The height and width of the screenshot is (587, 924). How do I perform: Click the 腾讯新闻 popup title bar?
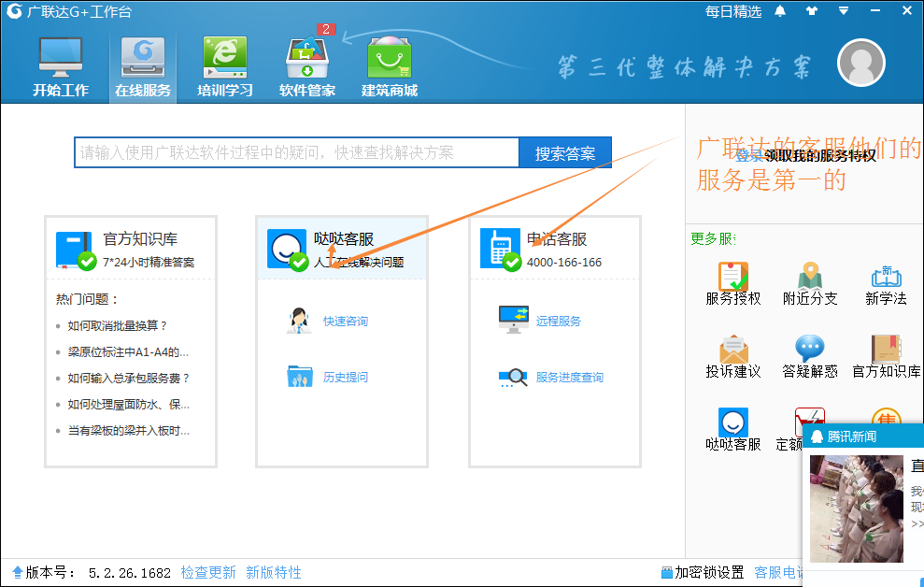pyautogui.click(x=863, y=437)
